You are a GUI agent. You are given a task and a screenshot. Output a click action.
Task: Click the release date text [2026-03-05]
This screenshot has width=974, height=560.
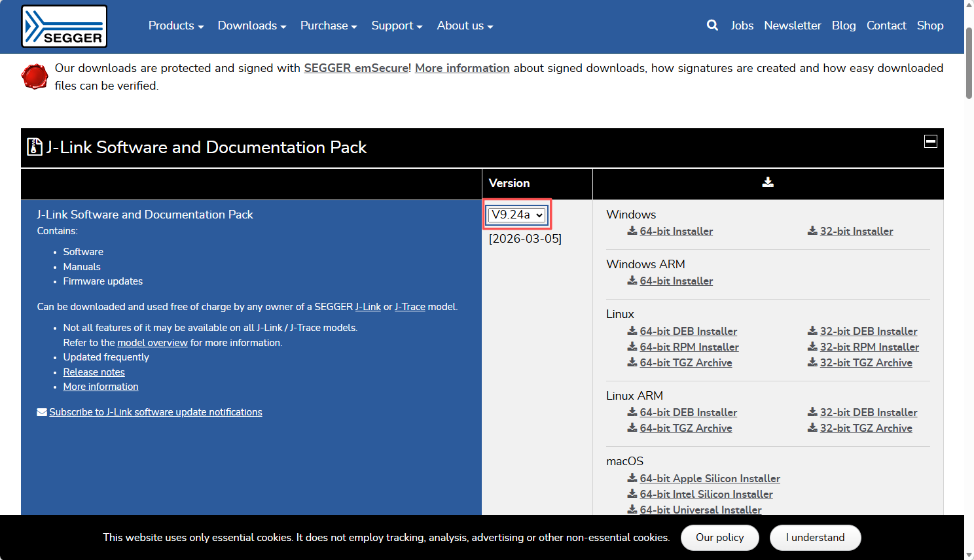point(525,239)
